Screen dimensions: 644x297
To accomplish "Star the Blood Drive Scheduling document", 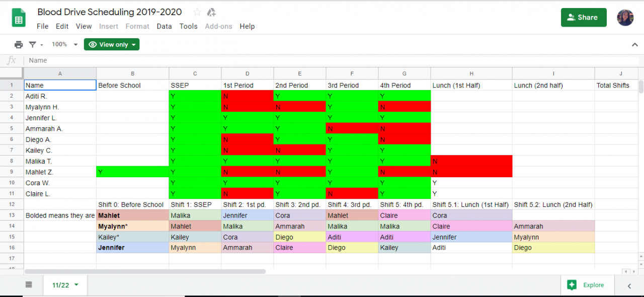I will [197, 12].
